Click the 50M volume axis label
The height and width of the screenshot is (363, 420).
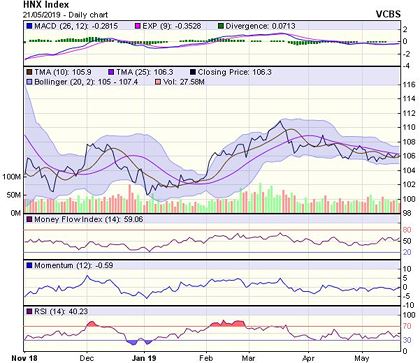[x=14, y=195]
